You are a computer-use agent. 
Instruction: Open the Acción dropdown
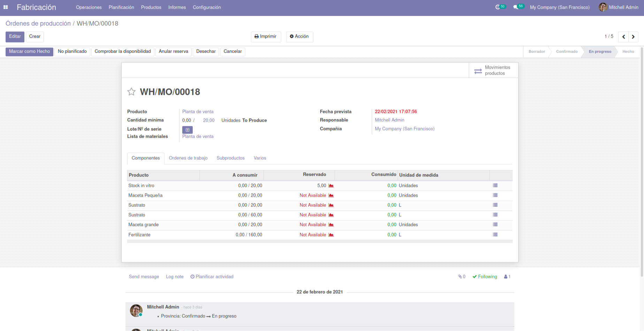click(x=300, y=37)
